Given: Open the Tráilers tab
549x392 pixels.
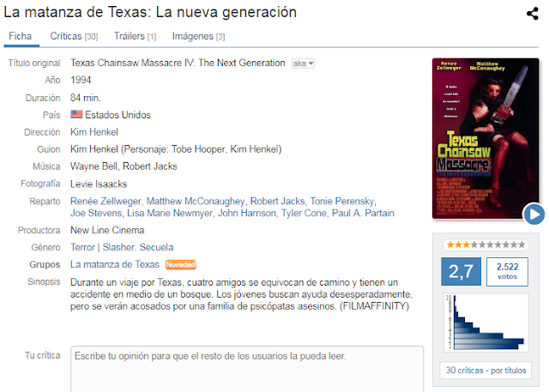Looking at the screenshot, I should 136,36.
